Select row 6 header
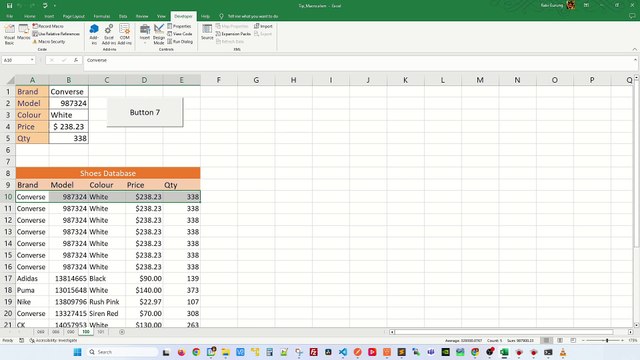Viewport: 640px width, 360px height. pos(8,150)
